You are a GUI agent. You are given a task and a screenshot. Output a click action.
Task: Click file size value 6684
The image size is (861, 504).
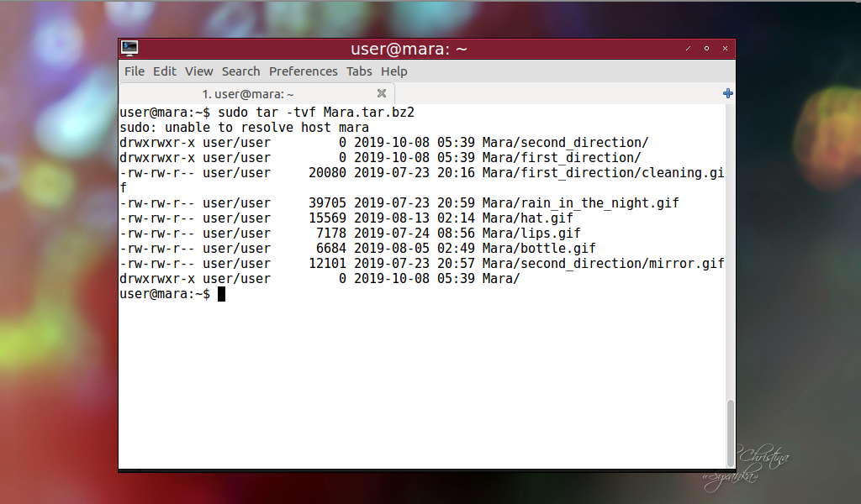coord(331,249)
